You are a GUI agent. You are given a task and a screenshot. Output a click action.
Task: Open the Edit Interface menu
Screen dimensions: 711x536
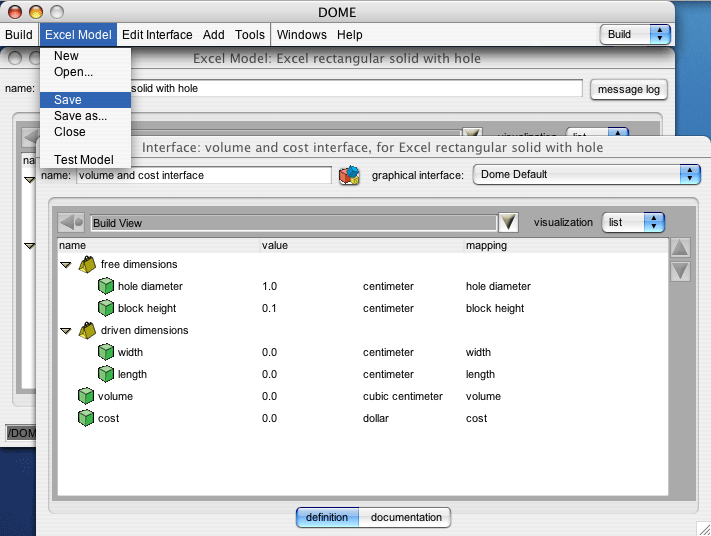click(x=157, y=35)
